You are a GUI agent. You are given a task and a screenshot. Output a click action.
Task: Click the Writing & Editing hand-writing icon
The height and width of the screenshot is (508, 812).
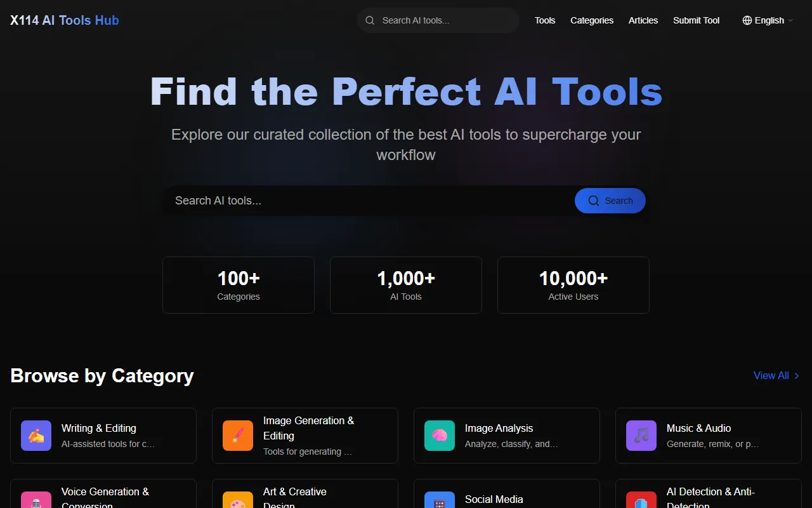point(36,436)
